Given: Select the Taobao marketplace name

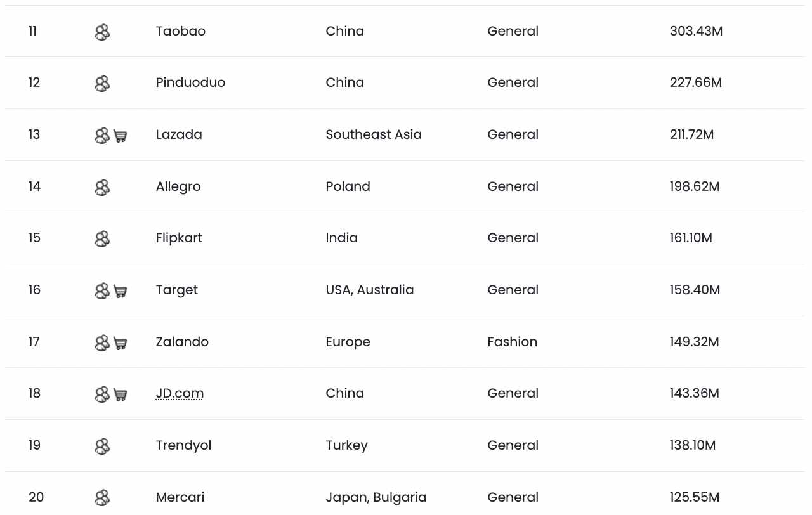Looking at the screenshot, I should pos(181,31).
